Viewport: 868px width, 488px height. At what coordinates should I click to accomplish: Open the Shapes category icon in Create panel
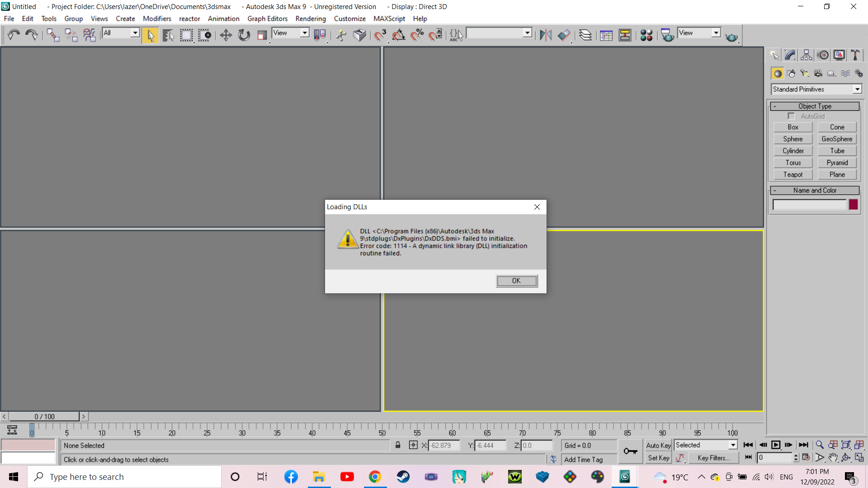click(791, 73)
